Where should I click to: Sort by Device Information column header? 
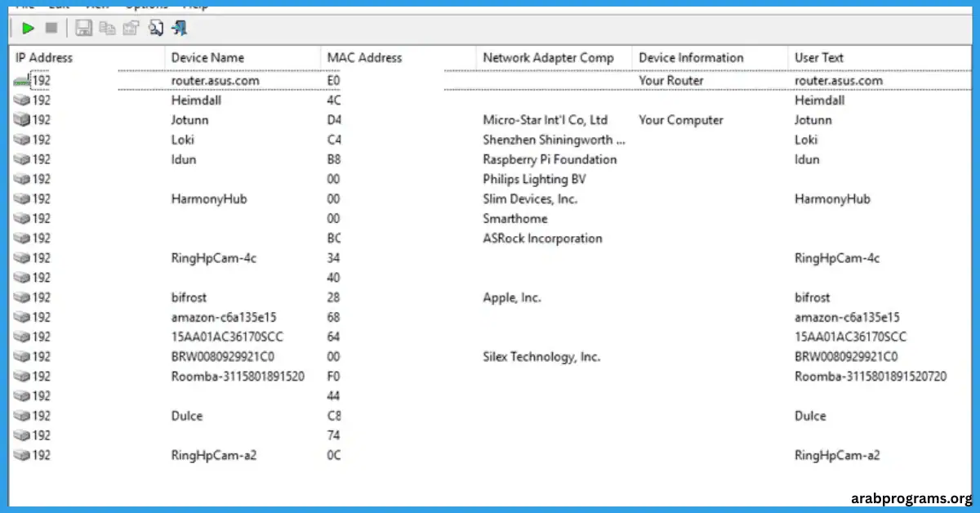click(710, 58)
